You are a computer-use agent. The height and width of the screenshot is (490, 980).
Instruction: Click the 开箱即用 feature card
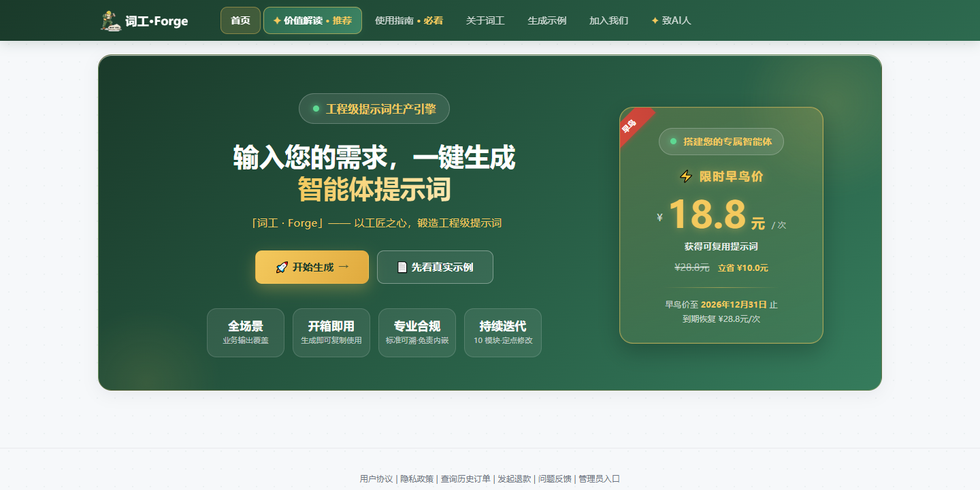tap(331, 333)
